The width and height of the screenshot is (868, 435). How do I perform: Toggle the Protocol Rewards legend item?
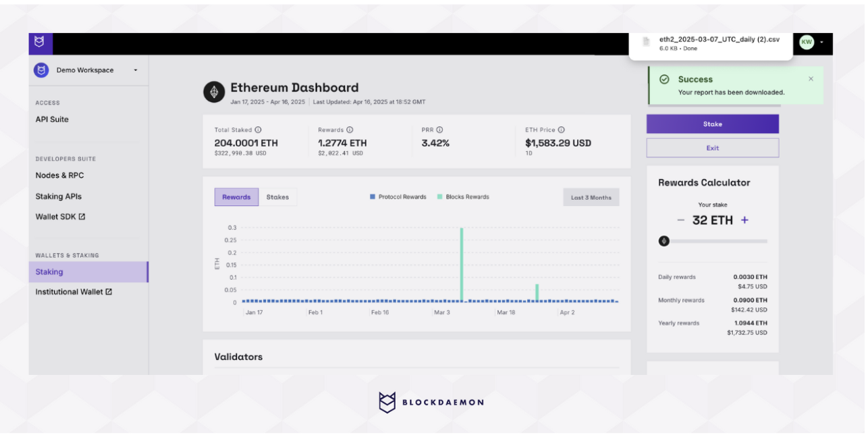coord(398,197)
